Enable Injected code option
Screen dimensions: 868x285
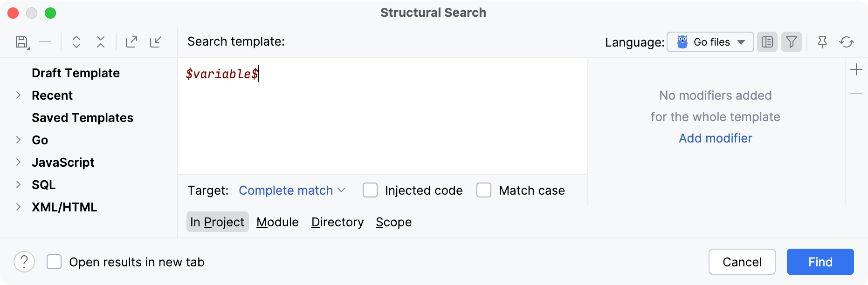tap(370, 190)
